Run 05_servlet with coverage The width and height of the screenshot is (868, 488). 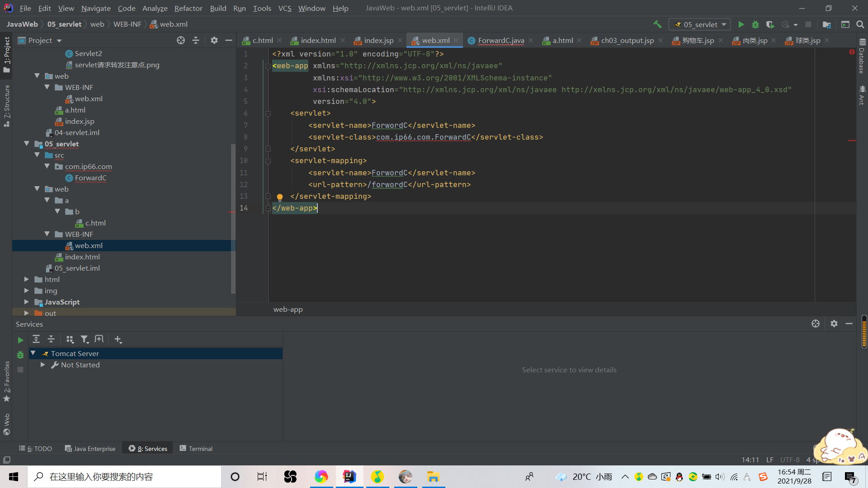[770, 24]
